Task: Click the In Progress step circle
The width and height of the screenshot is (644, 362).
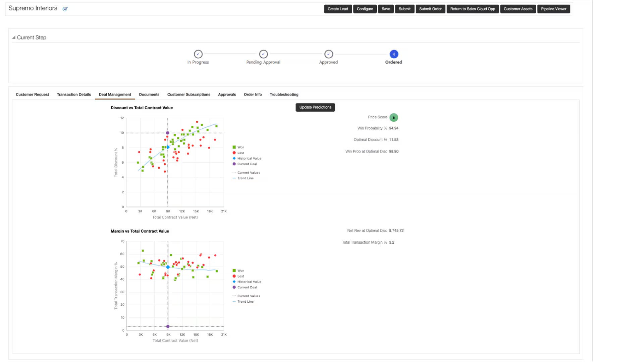Action: point(198,54)
